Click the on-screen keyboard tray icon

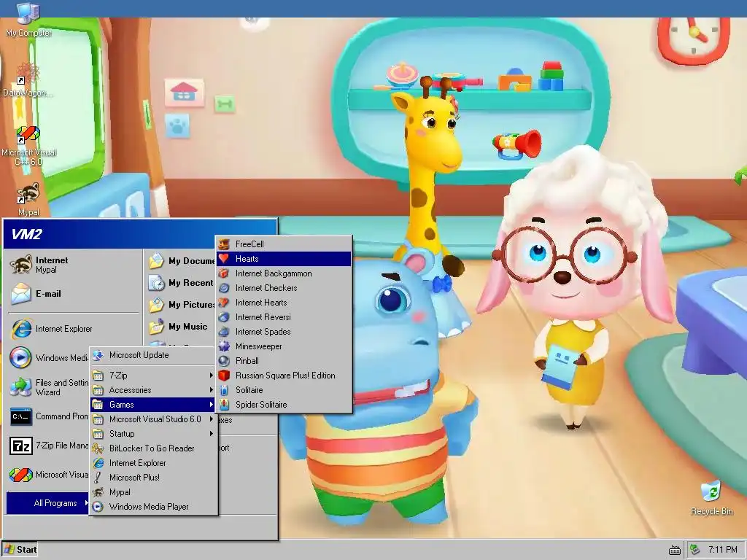pyautogui.click(x=675, y=550)
